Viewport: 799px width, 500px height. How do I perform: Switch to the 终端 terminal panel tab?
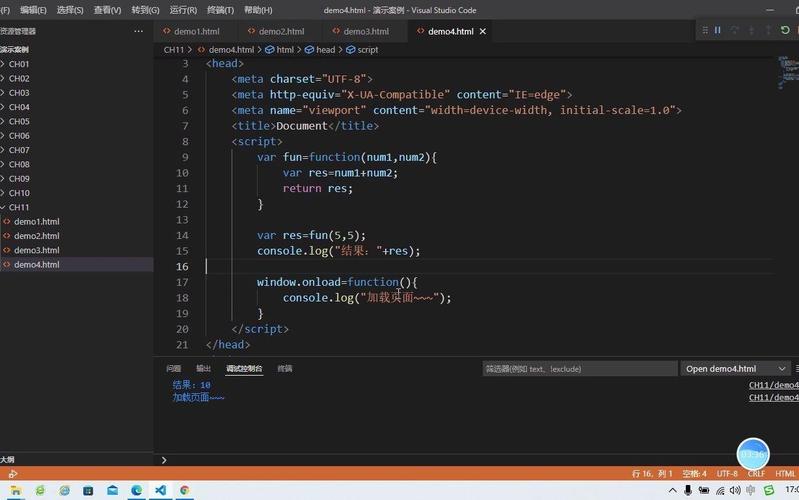click(x=284, y=369)
